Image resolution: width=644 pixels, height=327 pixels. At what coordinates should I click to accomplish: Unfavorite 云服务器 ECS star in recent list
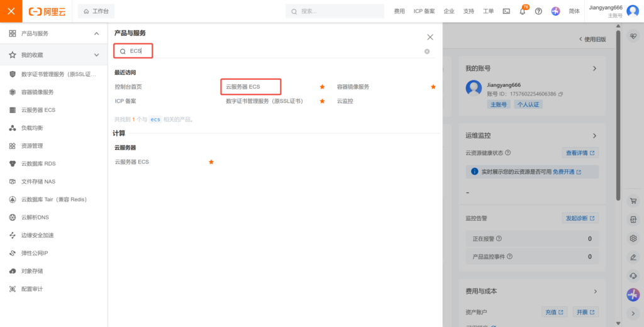pyautogui.click(x=322, y=87)
